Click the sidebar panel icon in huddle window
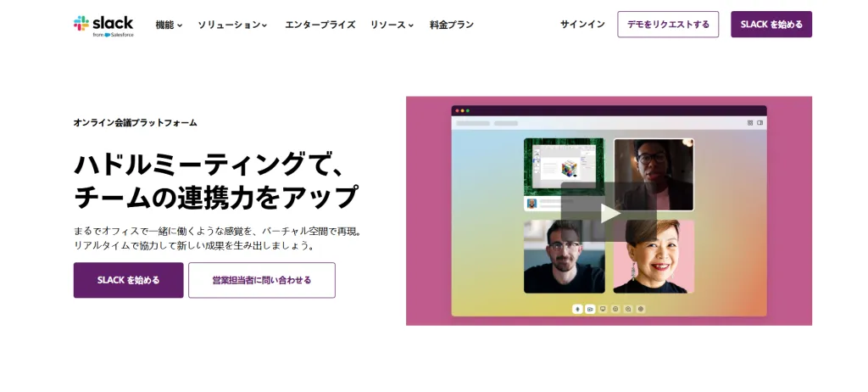This screenshot has height=392, width=868. click(759, 123)
